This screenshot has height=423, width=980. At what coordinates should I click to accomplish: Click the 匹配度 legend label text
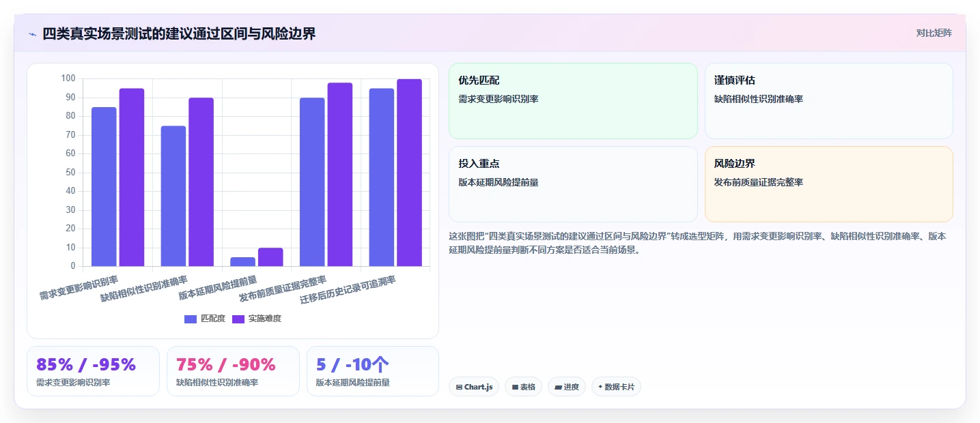pyautogui.click(x=213, y=319)
